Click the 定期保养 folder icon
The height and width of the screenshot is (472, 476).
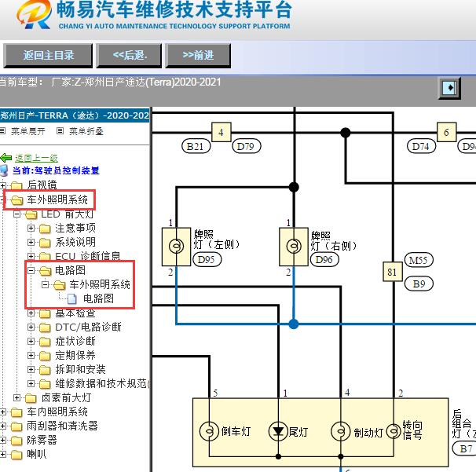45,356
